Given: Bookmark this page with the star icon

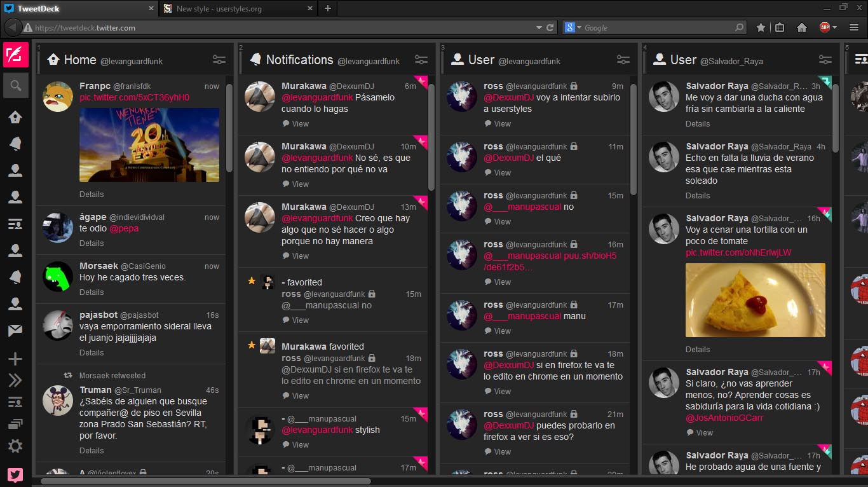Looking at the screenshot, I should coord(761,27).
